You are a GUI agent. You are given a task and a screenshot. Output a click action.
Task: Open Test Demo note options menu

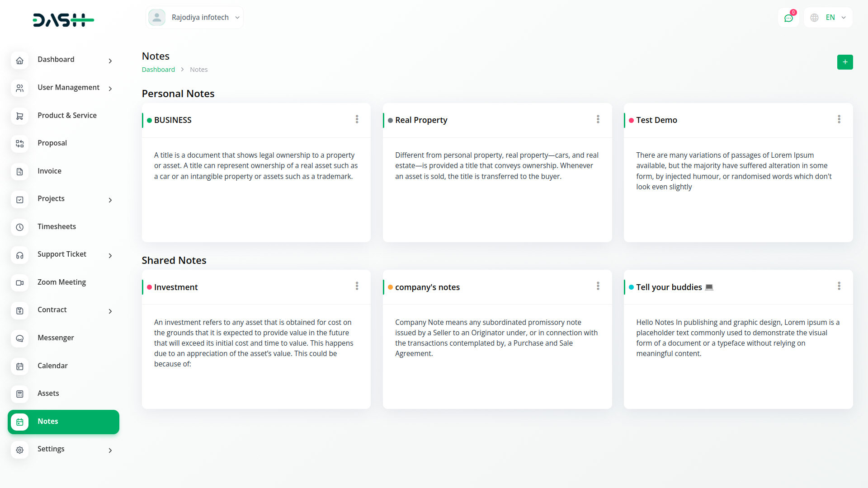pos(839,119)
